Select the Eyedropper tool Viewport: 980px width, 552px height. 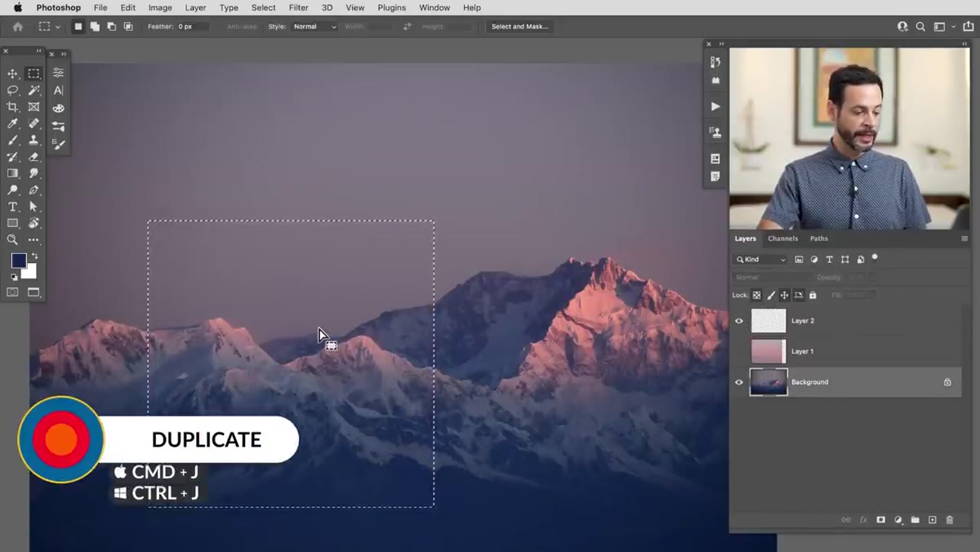tap(12, 123)
